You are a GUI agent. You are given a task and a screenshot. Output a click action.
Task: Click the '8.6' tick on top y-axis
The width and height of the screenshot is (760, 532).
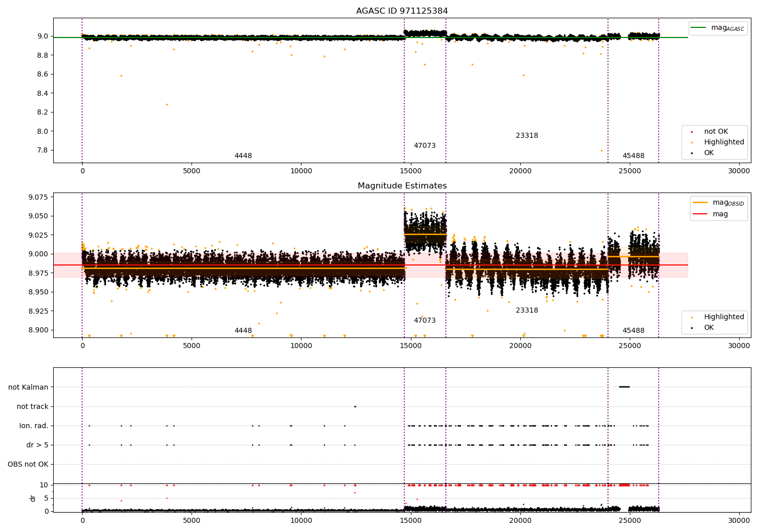(x=43, y=74)
